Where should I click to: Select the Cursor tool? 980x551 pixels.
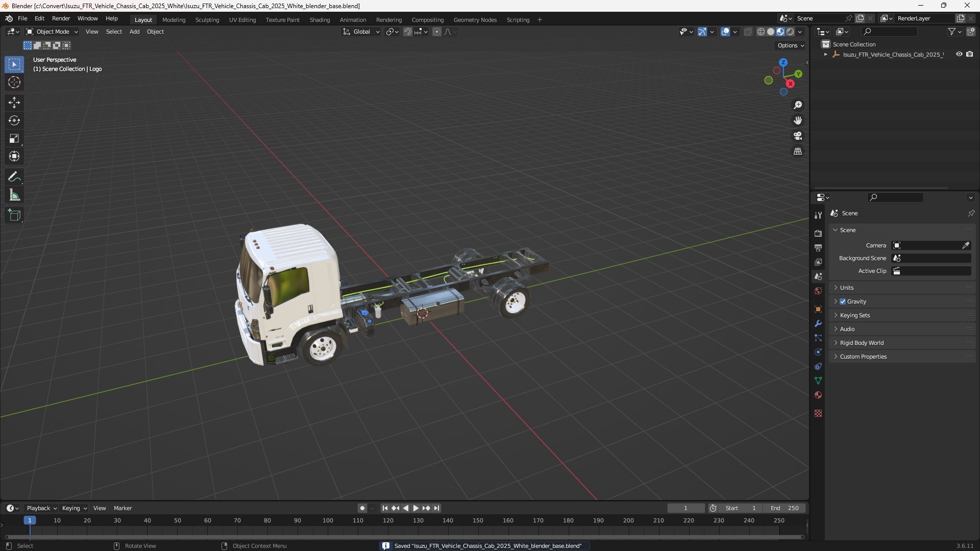[x=14, y=82]
